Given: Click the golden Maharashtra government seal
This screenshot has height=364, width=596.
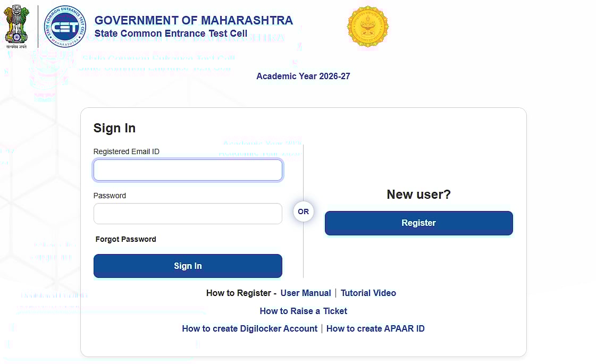Looking at the screenshot, I should pos(367,26).
